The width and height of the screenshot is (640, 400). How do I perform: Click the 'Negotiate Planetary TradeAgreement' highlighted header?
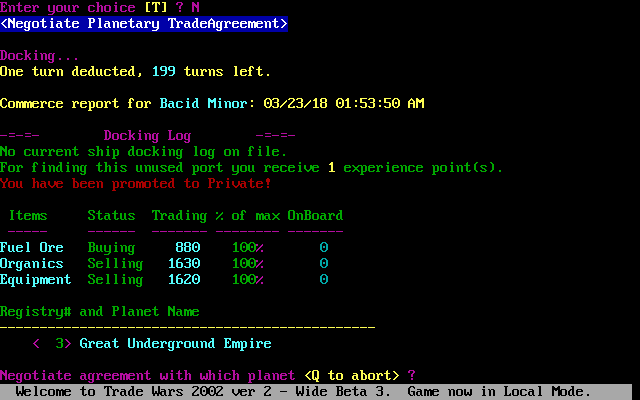click(x=144, y=24)
